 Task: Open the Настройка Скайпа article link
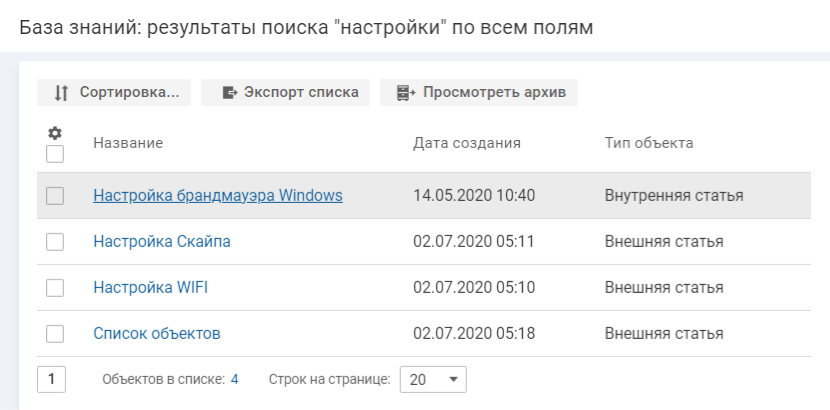pos(162,241)
